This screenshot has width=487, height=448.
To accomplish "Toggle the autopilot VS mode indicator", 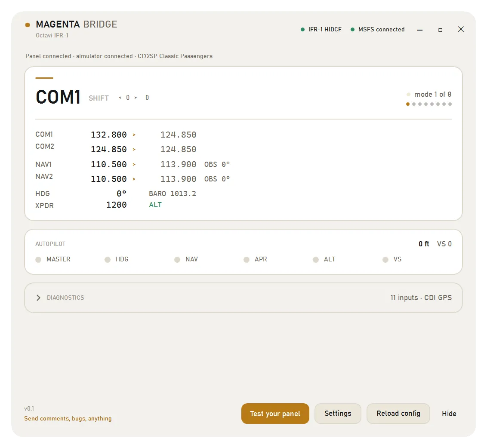I will (385, 260).
